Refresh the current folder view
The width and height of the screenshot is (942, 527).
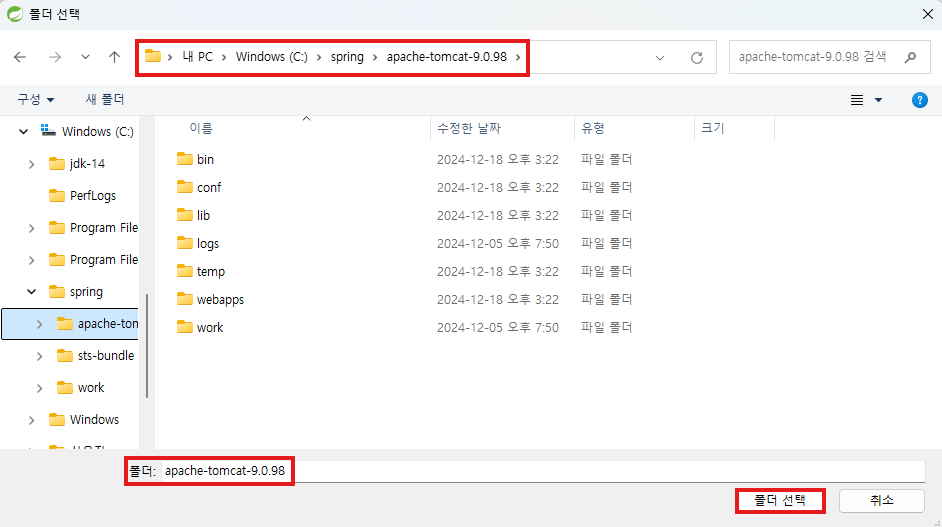click(697, 58)
